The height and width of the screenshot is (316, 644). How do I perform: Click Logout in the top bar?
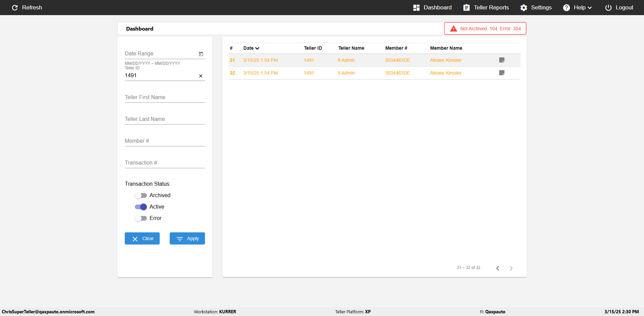619,7
